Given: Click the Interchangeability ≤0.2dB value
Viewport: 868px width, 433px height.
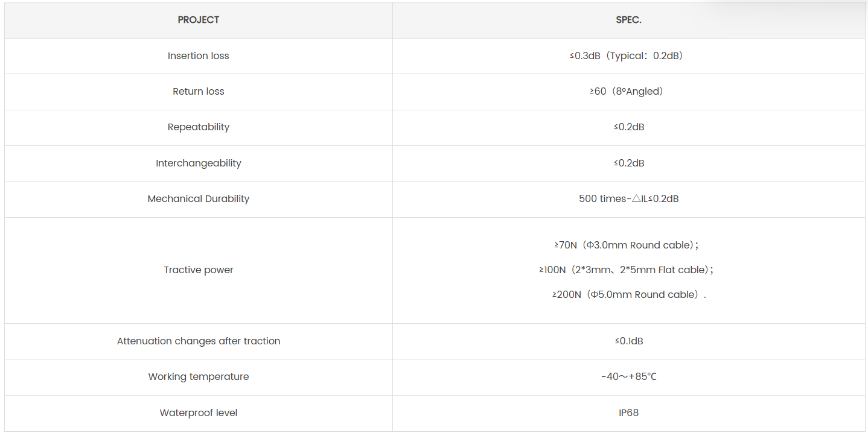Looking at the screenshot, I should [628, 163].
